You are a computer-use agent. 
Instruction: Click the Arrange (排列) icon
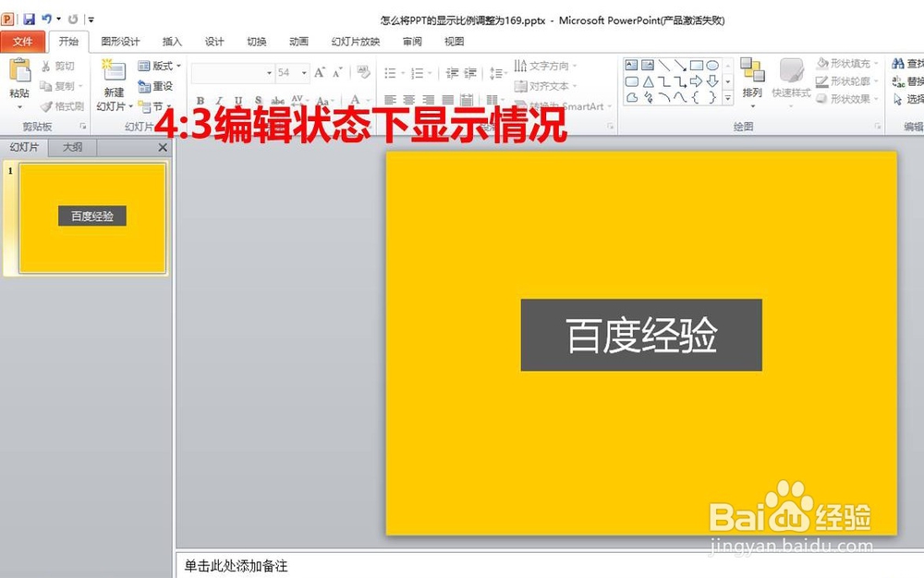tap(752, 69)
